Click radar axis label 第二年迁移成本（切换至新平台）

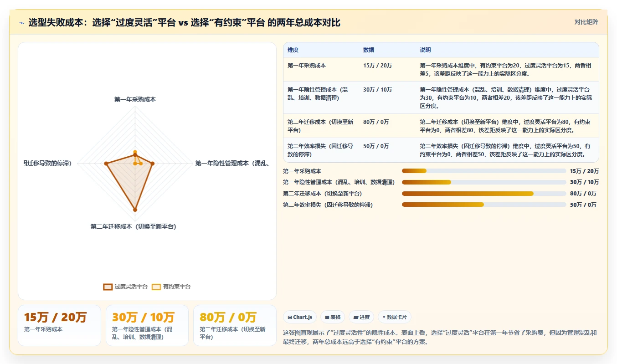point(134,226)
